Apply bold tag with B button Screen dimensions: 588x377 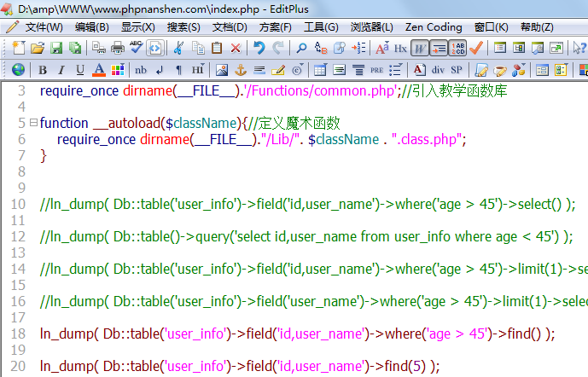43,69
